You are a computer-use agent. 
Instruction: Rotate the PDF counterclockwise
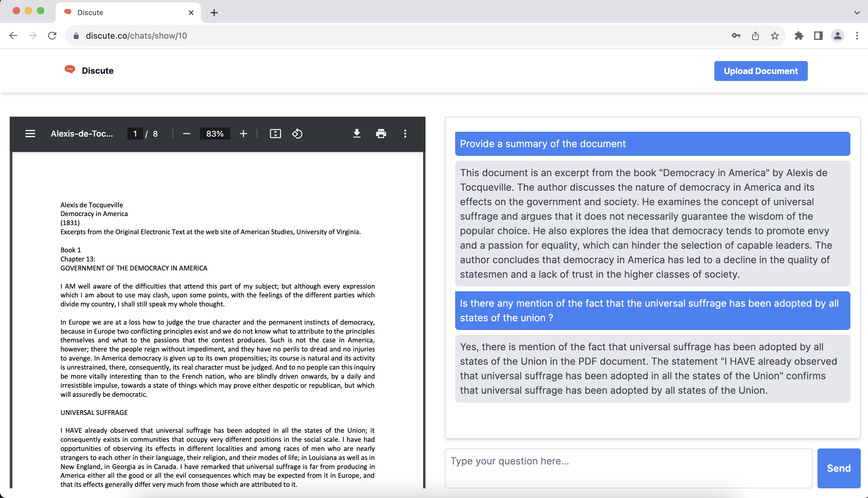coord(297,134)
